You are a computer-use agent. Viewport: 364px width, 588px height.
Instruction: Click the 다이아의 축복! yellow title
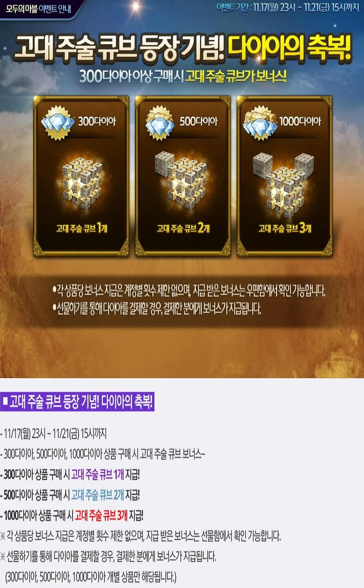point(290,49)
